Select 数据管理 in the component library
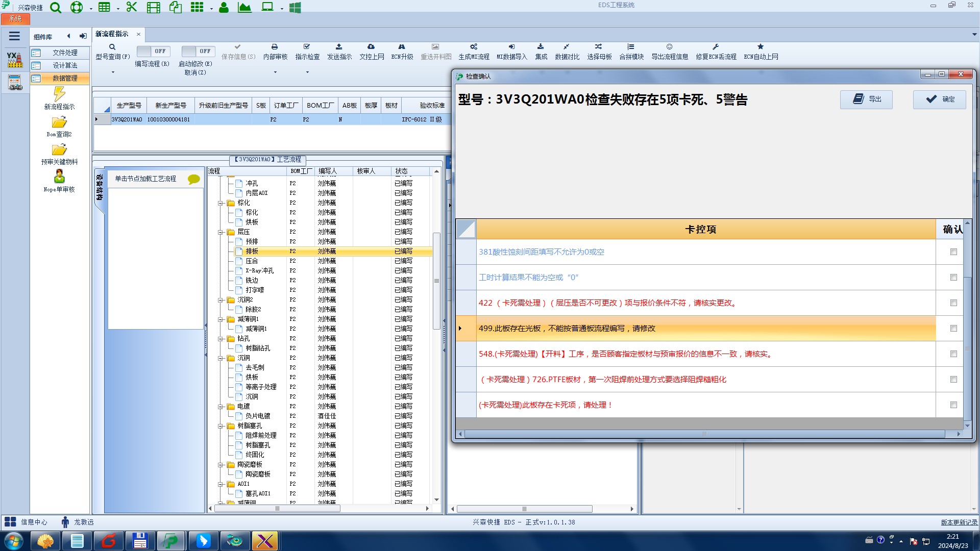980x551 pixels. [65, 78]
